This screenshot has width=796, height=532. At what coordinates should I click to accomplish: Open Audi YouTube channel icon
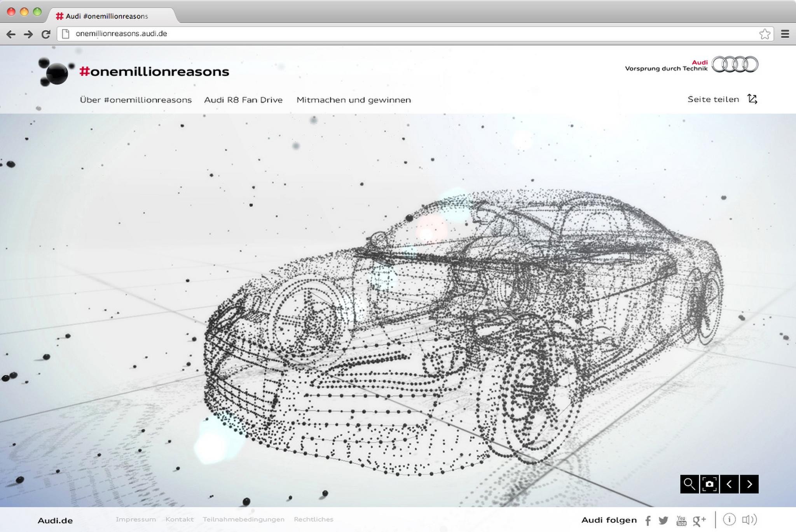coord(681,521)
